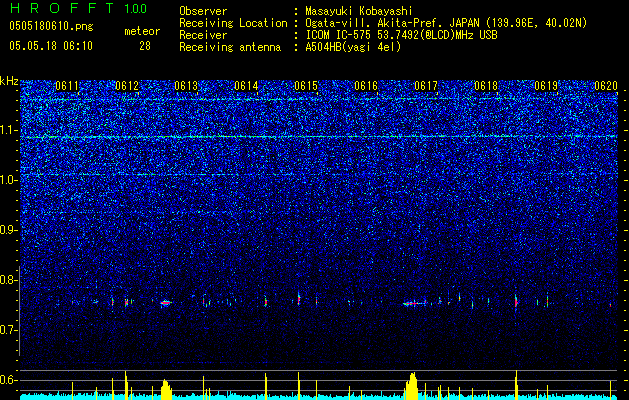Image resolution: width=629 pixels, height=400 pixels.
Task: Click the wide yellow power peak below 0617
Action: pyautogui.click(x=412, y=386)
